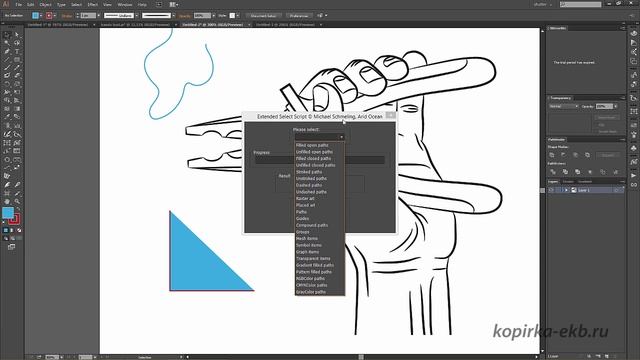Image resolution: width=640 pixels, height=360 pixels.
Task: Click the Divide pathfinder icon
Action: click(x=553, y=172)
